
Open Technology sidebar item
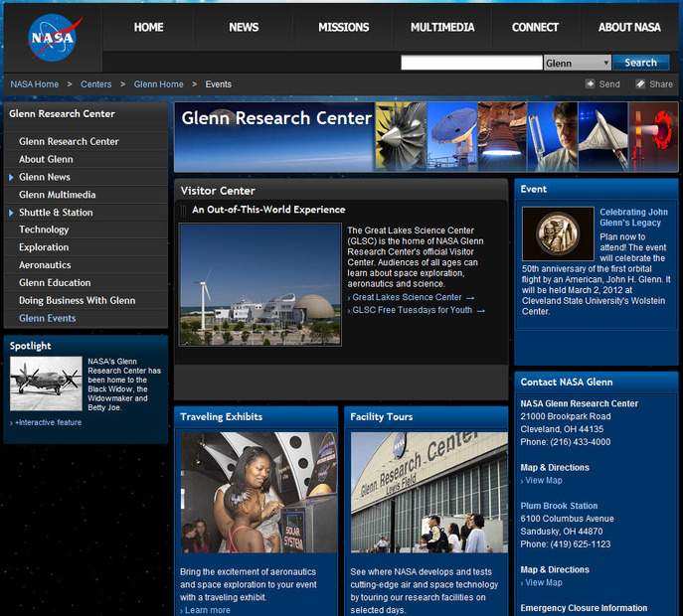pyautogui.click(x=44, y=230)
